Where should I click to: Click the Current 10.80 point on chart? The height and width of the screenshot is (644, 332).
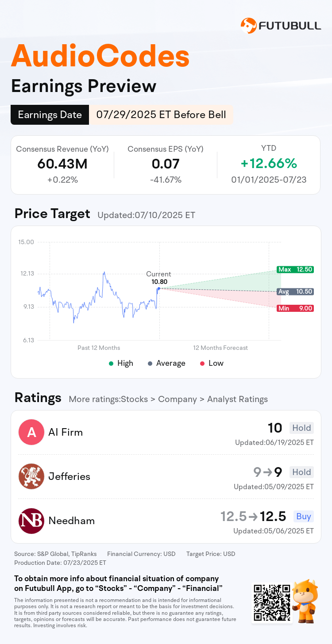158,288
